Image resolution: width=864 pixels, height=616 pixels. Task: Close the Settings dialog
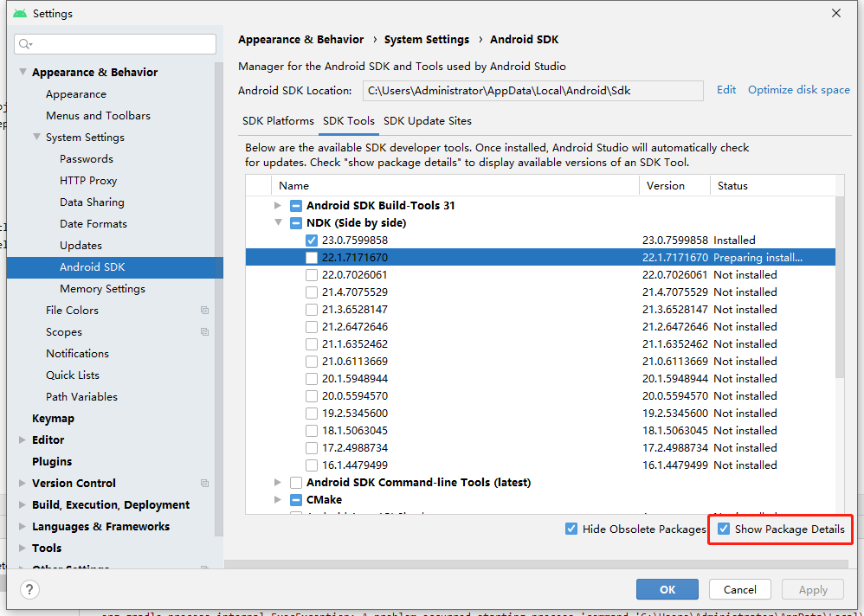836,13
